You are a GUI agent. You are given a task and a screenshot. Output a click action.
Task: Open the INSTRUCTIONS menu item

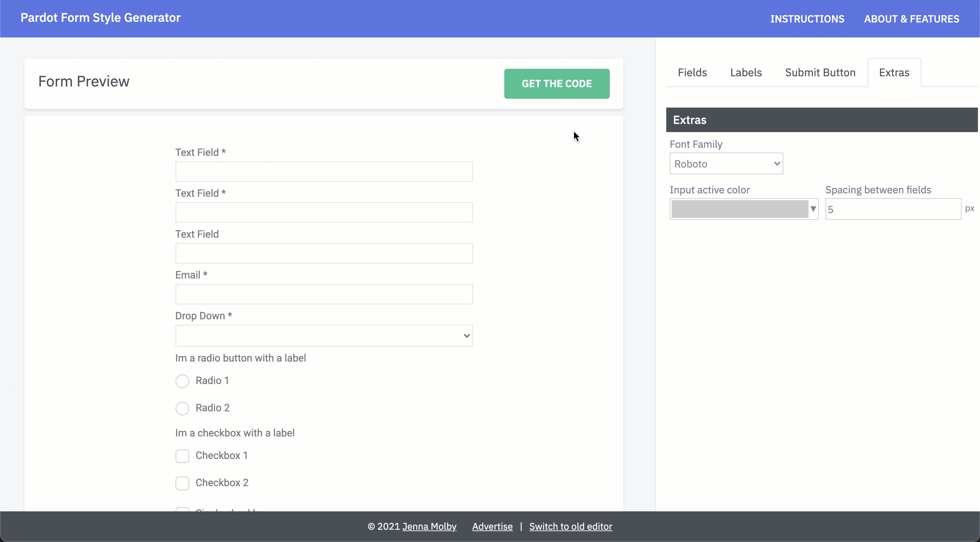807,19
